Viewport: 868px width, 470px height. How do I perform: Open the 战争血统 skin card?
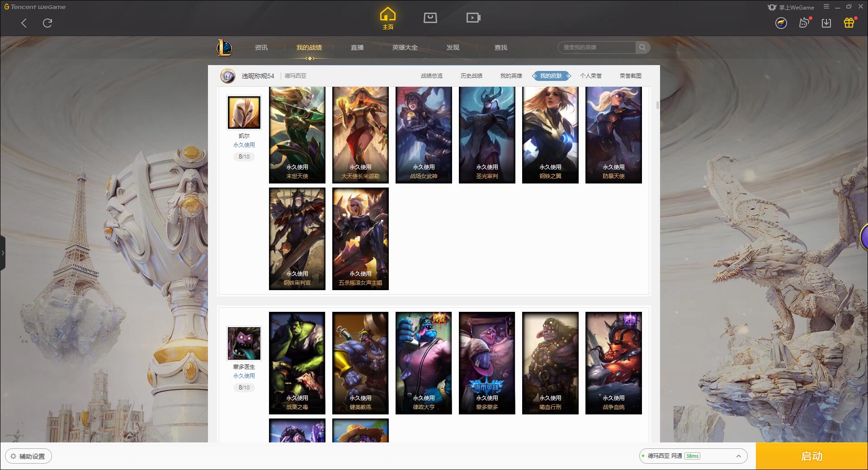click(613, 363)
